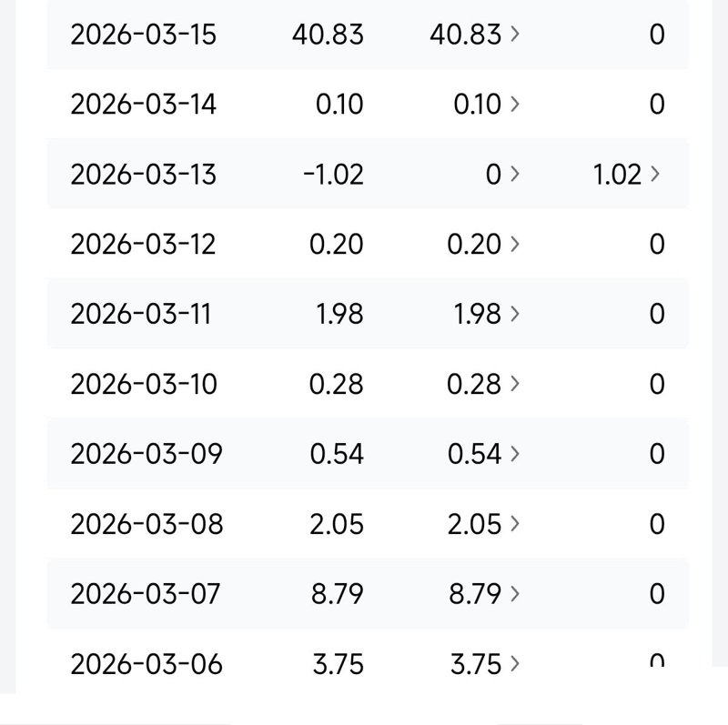
Task: Select the 2026-03-09 date cell
Action: pos(147,454)
